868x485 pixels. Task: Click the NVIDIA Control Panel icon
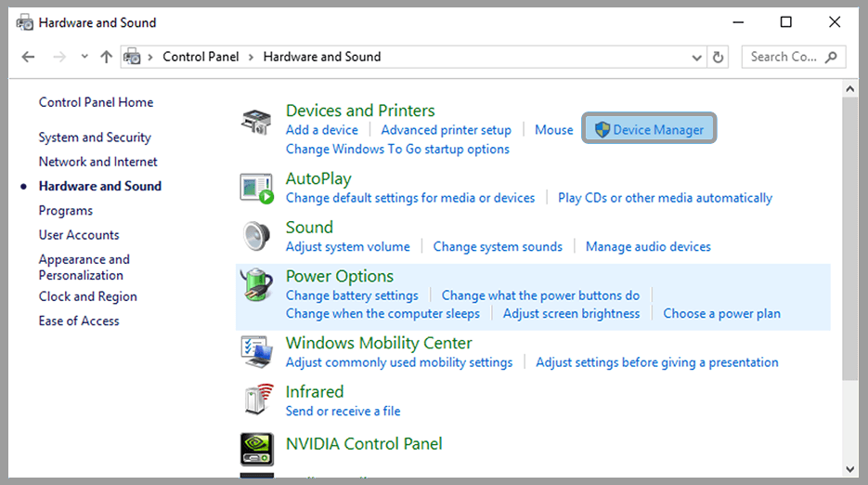pos(257,449)
